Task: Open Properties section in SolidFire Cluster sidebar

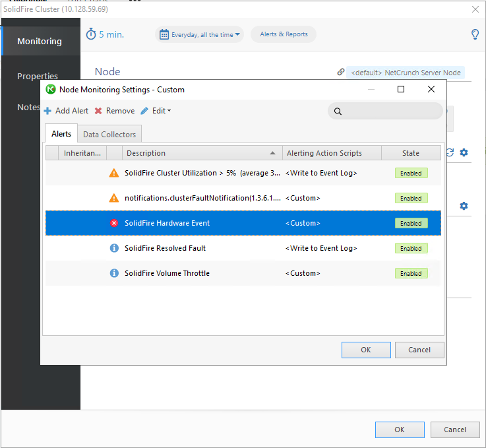Action: pos(38,76)
